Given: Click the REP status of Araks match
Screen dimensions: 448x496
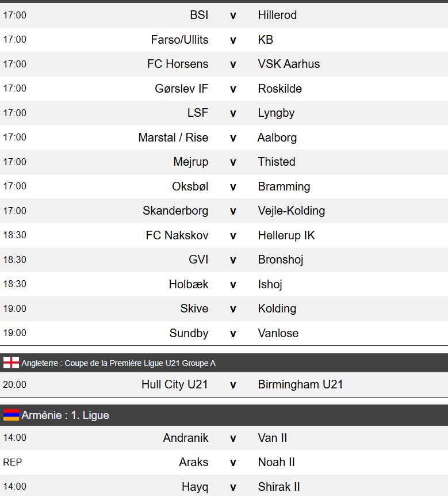Looking at the screenshot, I should [x=13, y=462].
